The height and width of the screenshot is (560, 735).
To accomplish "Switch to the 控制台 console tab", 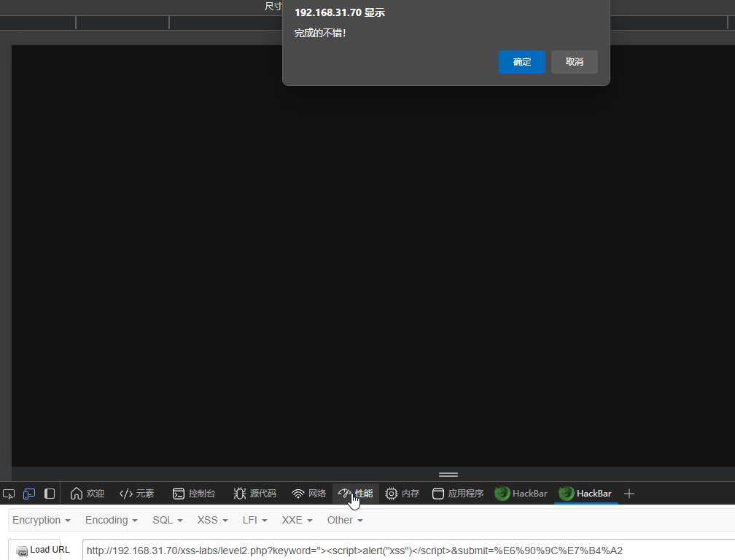I will [x=194, y=494].
